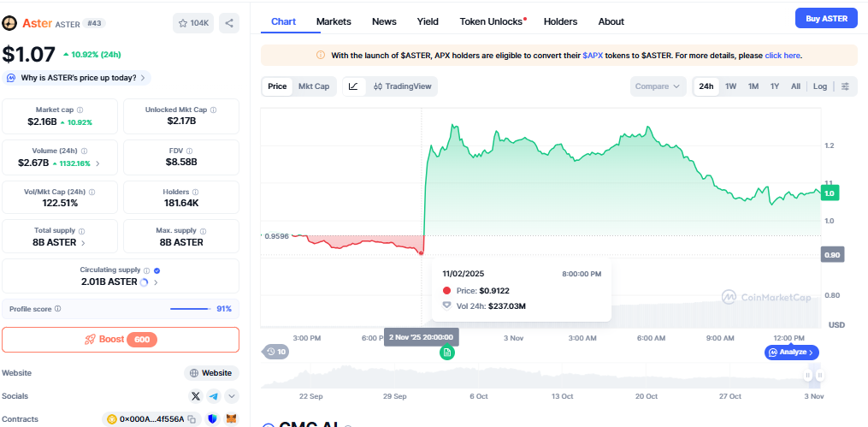Add Aster to watchlist via star button
The image size is (868, 427).
(194, 23)
